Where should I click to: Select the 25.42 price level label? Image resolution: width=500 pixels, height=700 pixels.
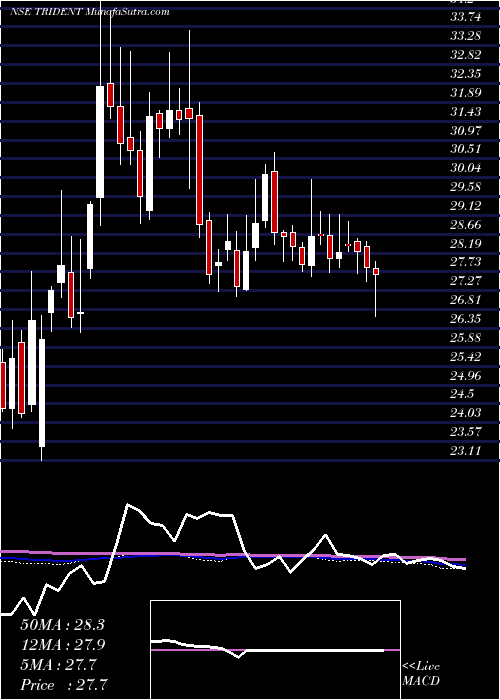pos(466,356)
